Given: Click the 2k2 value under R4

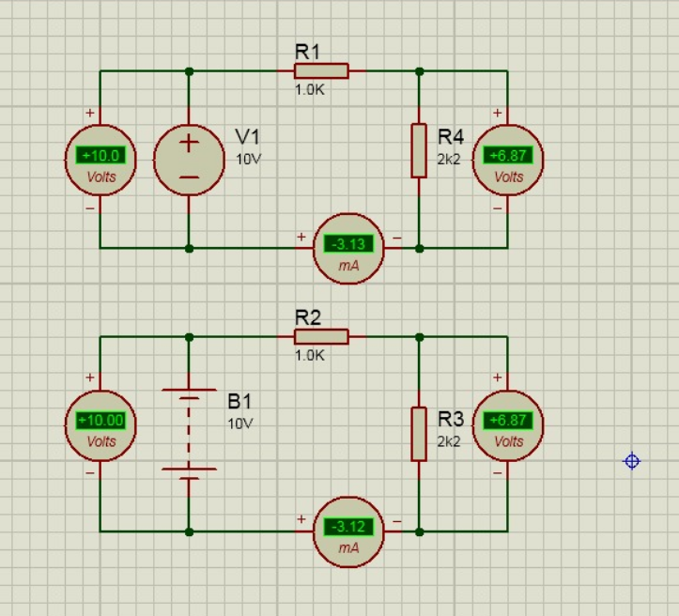Looking at the screenshot, I should click(449, 160).
